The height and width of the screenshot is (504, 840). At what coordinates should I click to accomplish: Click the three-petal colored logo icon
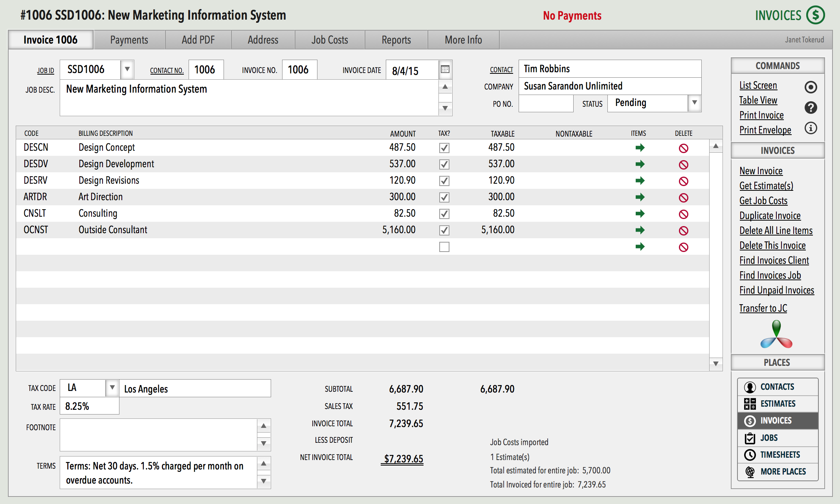776,334
